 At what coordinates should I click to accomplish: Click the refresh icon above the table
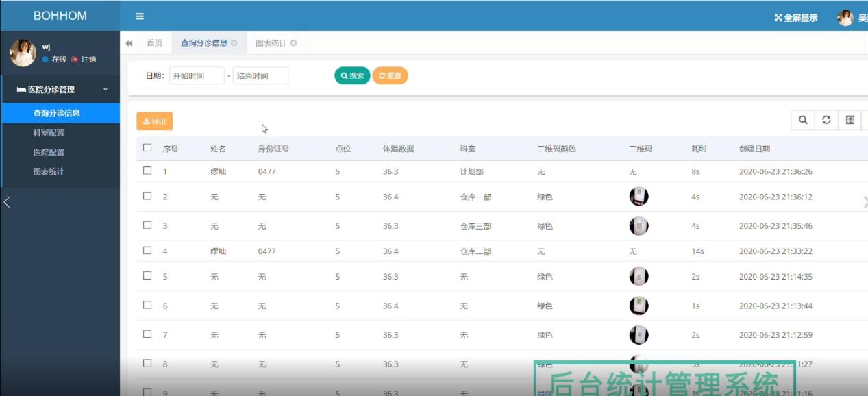826,119
